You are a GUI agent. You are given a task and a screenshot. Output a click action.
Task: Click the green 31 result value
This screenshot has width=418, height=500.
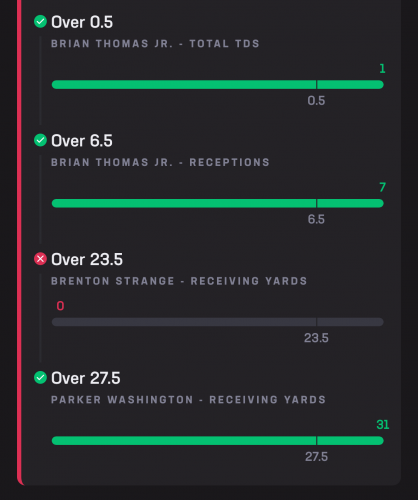(x=383, y=425)
